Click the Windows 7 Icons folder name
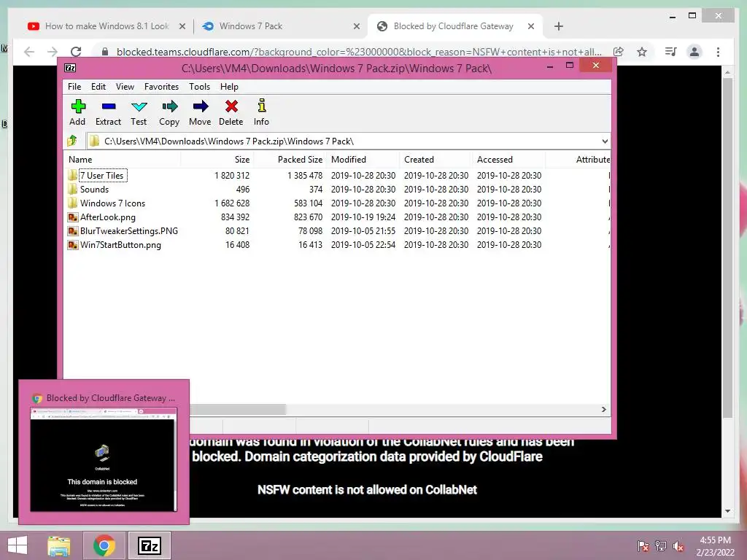The height and width of the screenshot is (560, 747). coord(112,203)
